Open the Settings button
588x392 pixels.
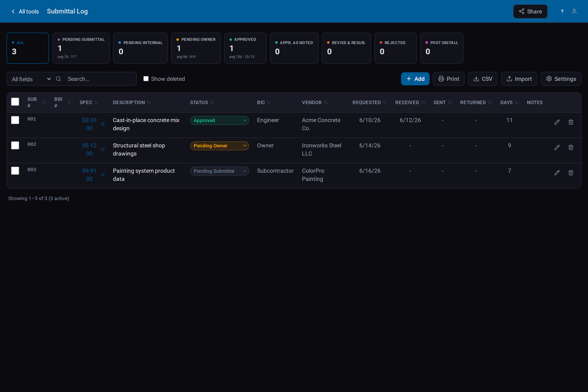[561, 79]
